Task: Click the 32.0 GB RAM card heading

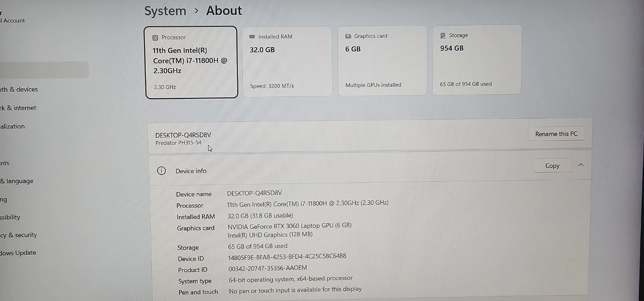Action: 262,50
